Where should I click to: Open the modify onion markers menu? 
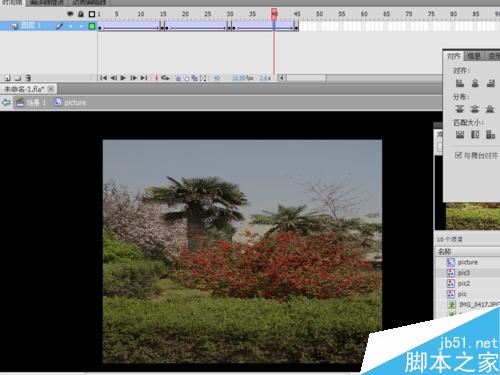tap(203, 78)
